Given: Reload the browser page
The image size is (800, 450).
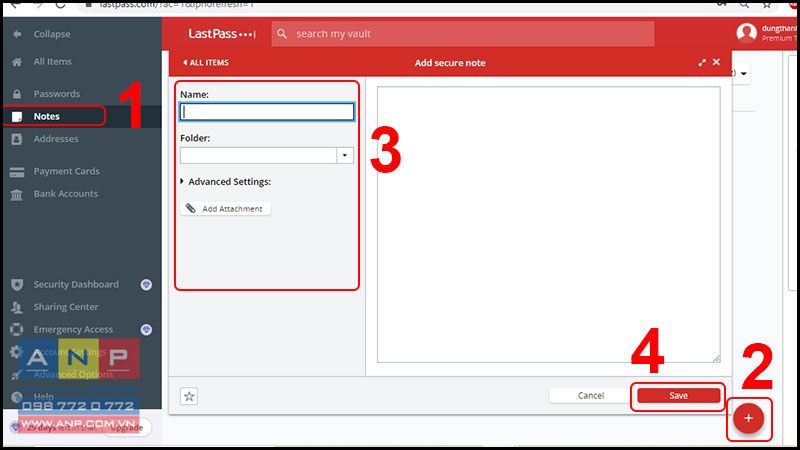Looking at the screenshot, I should 60,5.
